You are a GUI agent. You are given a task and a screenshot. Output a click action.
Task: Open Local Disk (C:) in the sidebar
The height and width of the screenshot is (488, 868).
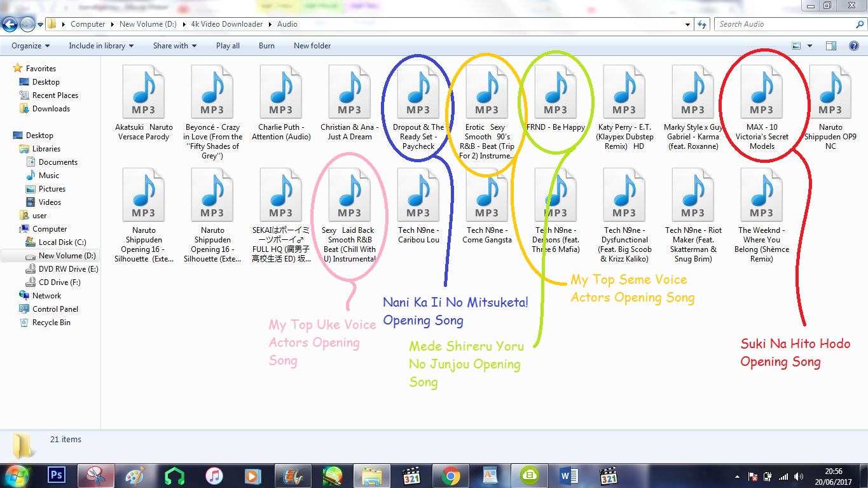(x=62, y=242)
